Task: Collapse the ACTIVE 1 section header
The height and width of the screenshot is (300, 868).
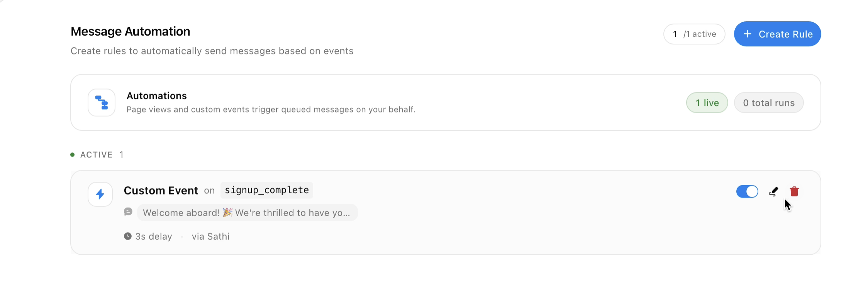Action: [x=97, y=155]
